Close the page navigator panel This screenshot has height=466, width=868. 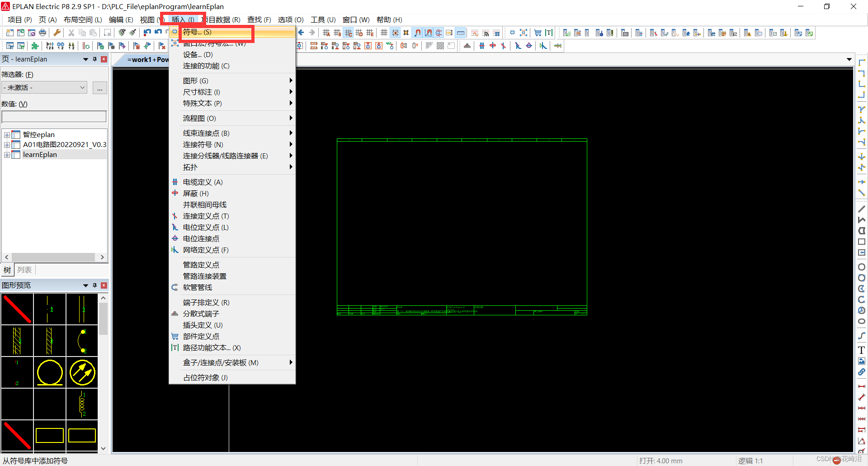104,59
